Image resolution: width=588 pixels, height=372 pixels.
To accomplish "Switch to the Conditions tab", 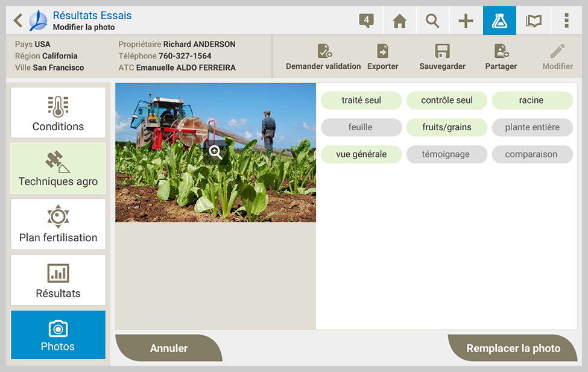I will click(x=58, y=113).
